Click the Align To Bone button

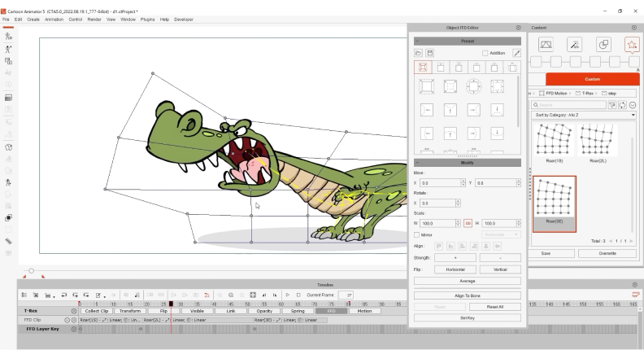pyautogui.click(x=467, y=295)
